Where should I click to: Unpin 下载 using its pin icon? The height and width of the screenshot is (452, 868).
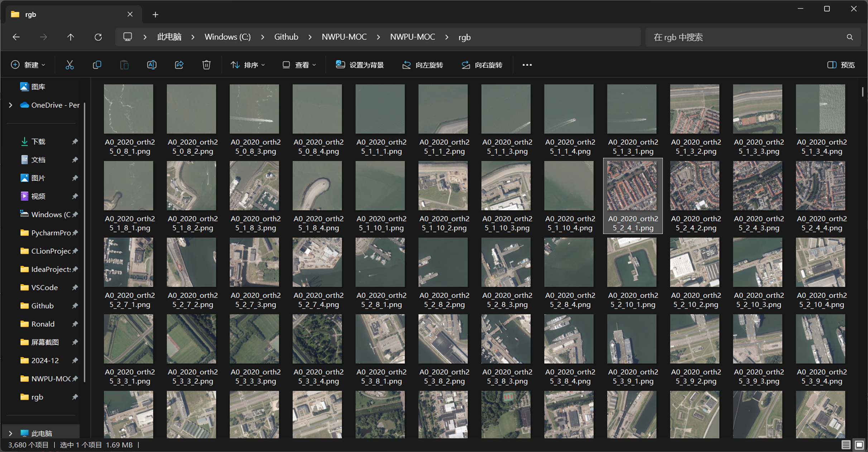click(x=75, y=142)
